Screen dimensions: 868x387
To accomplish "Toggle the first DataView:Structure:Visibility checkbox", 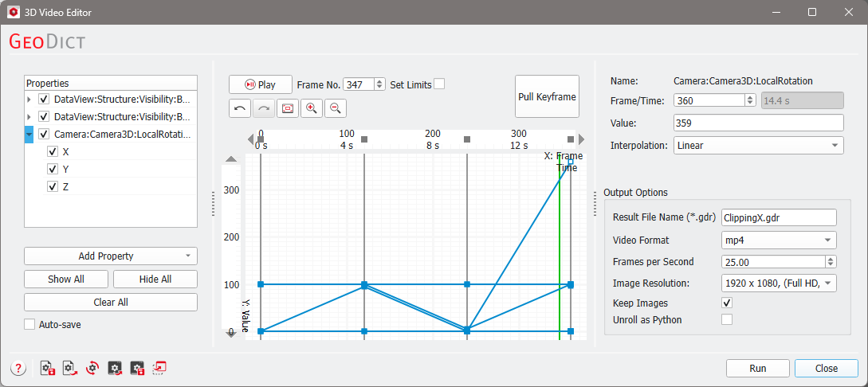I will tap(44, 100).
